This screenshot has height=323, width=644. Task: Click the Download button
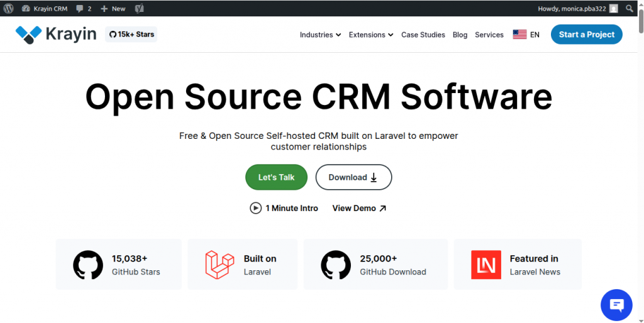pyautogui.click(x=353, y=177)
